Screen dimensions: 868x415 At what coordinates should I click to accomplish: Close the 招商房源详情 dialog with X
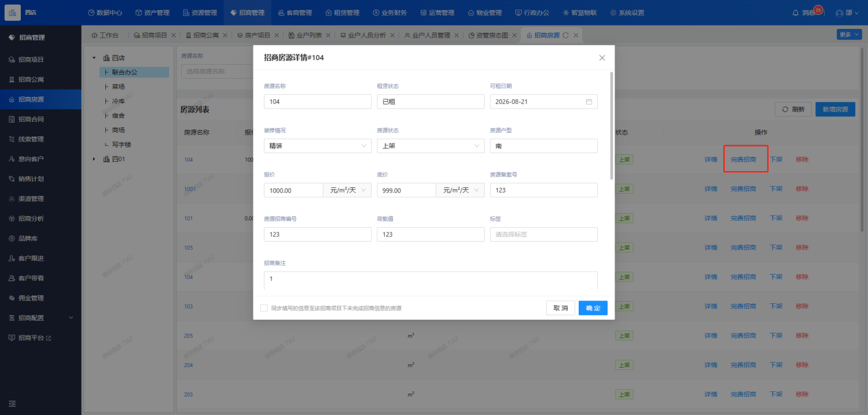pos(602,58)
